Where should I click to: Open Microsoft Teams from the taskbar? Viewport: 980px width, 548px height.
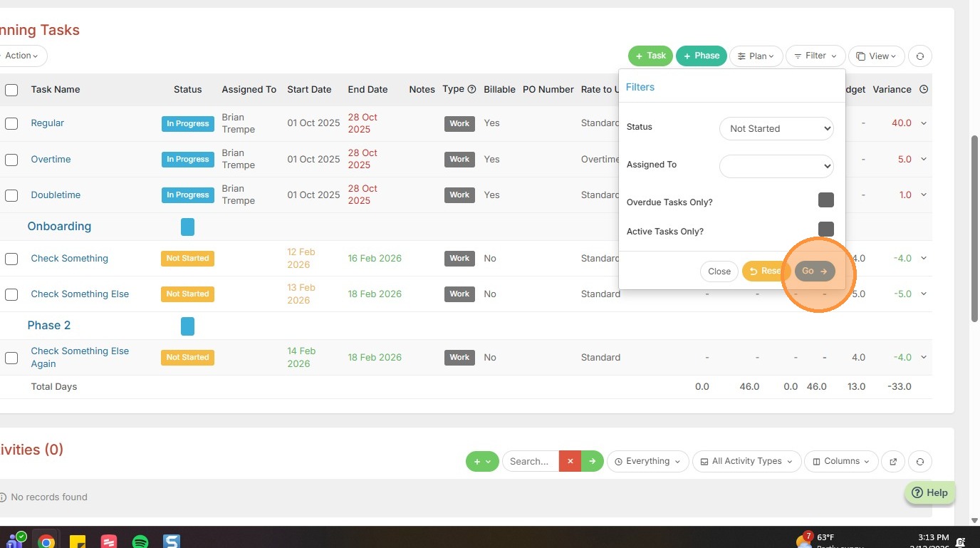[x=14, y=541]
